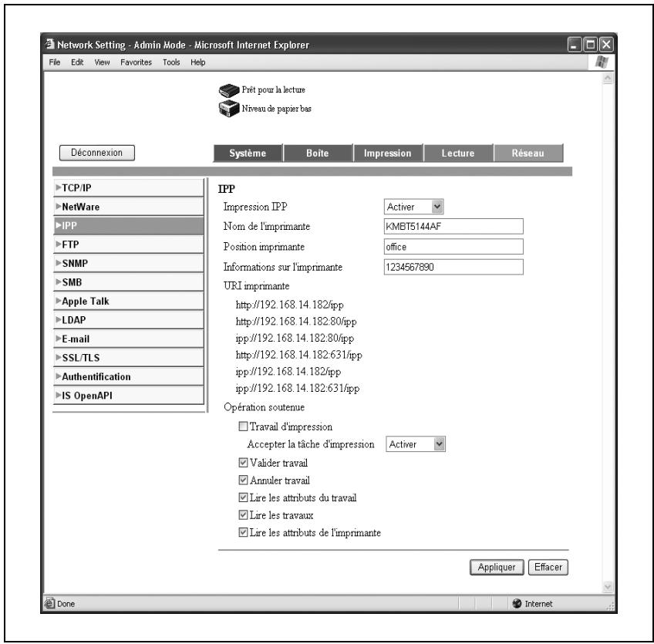Open the SNMP settings entry
Image resolution: width=654 pixels, height=644 pixels.
(129, 264)
